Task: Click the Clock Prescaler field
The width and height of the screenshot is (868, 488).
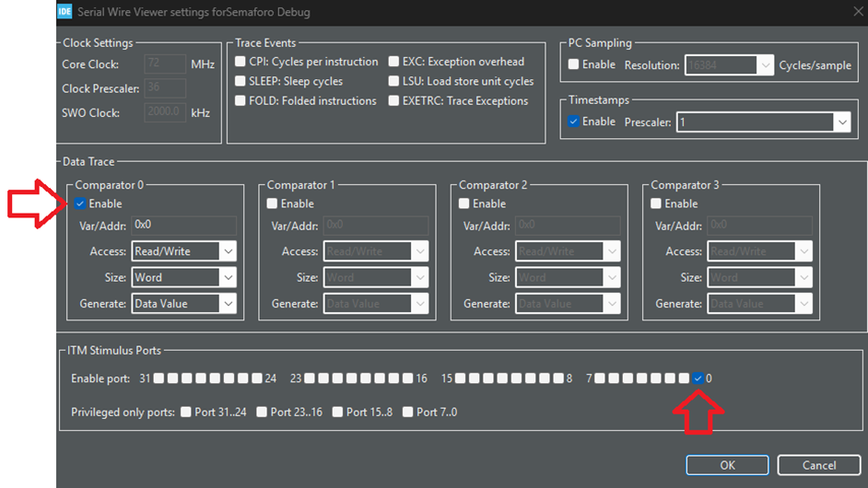Action: (x=165, y=88)
